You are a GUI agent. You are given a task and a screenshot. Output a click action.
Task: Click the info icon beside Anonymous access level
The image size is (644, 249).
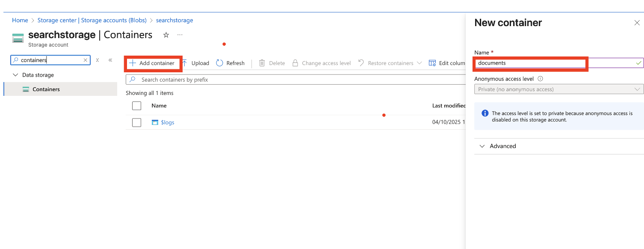(540, 79)
